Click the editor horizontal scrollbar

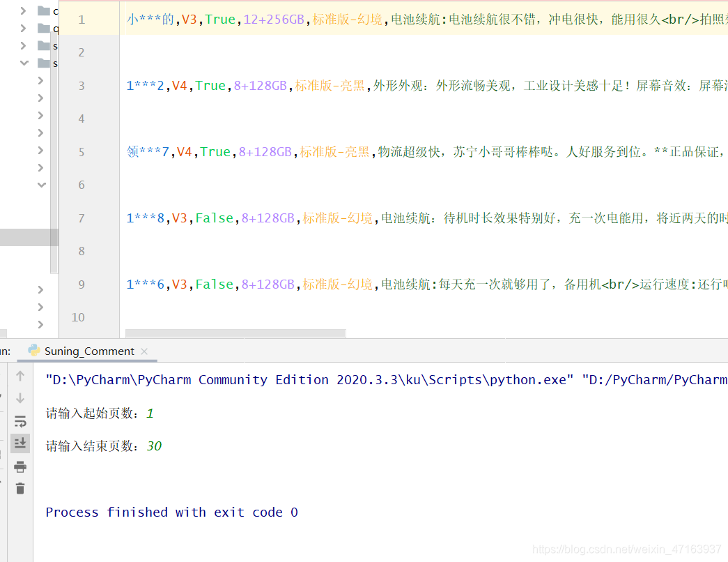235,333
